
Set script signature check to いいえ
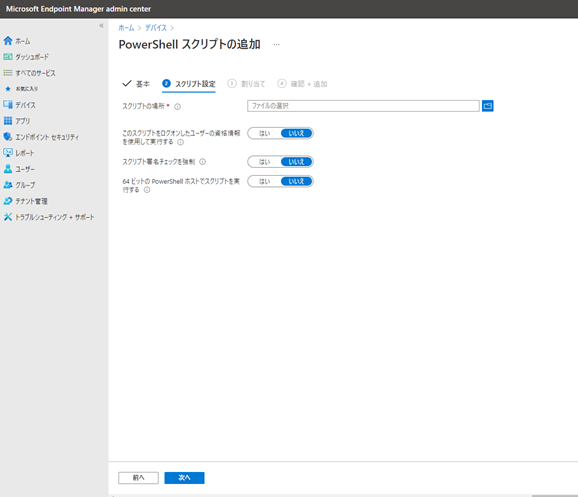click(x=296, y=162)
